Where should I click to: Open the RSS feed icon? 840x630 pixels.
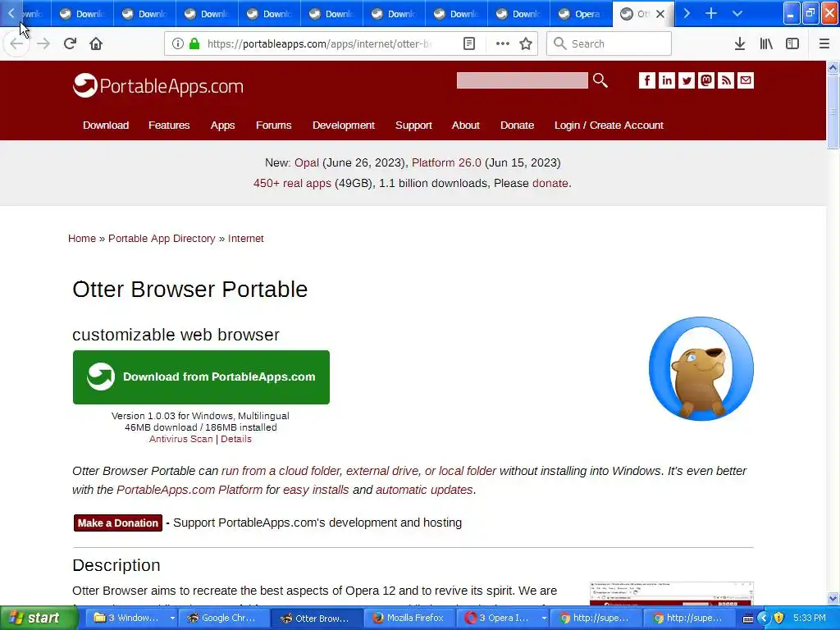click(x=726, y=80)
